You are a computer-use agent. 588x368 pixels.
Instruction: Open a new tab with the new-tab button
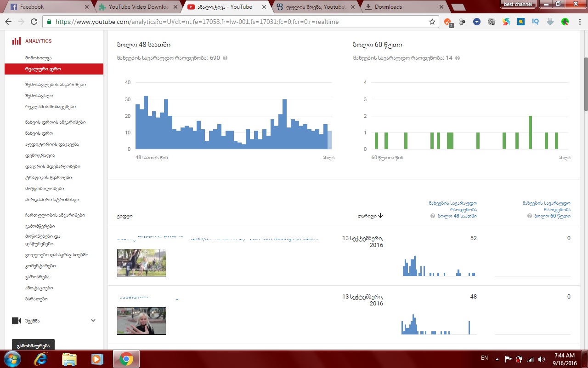coord(458,7)
